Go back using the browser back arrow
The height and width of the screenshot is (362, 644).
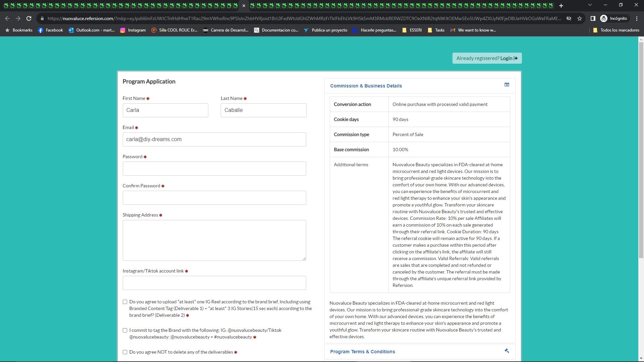7,18
